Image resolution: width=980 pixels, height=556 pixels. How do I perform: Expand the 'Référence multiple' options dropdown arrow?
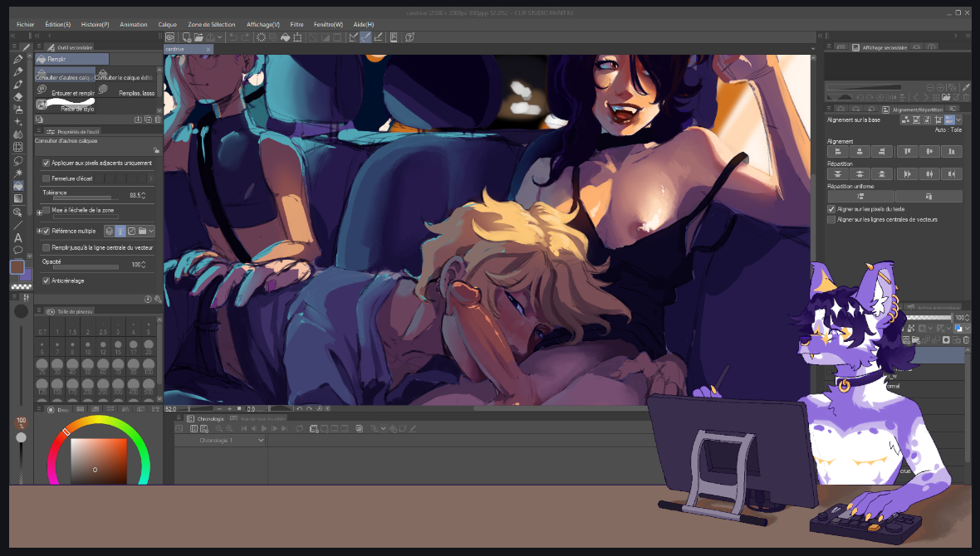[x=151, y=231]
